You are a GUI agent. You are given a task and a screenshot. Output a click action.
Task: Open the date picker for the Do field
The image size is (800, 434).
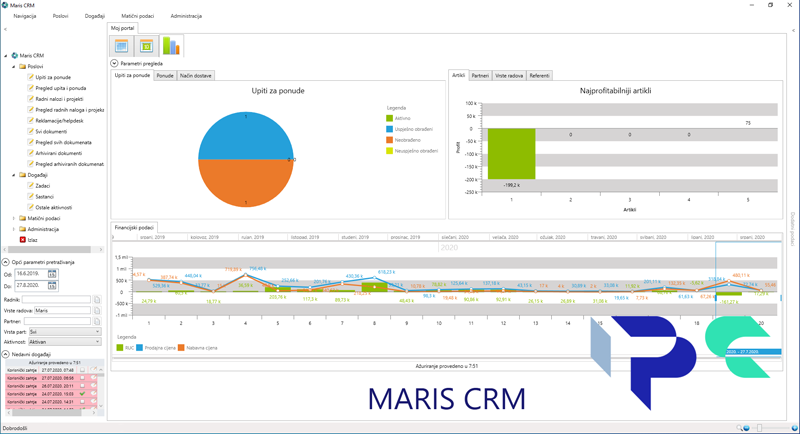[x=52, y=286]
